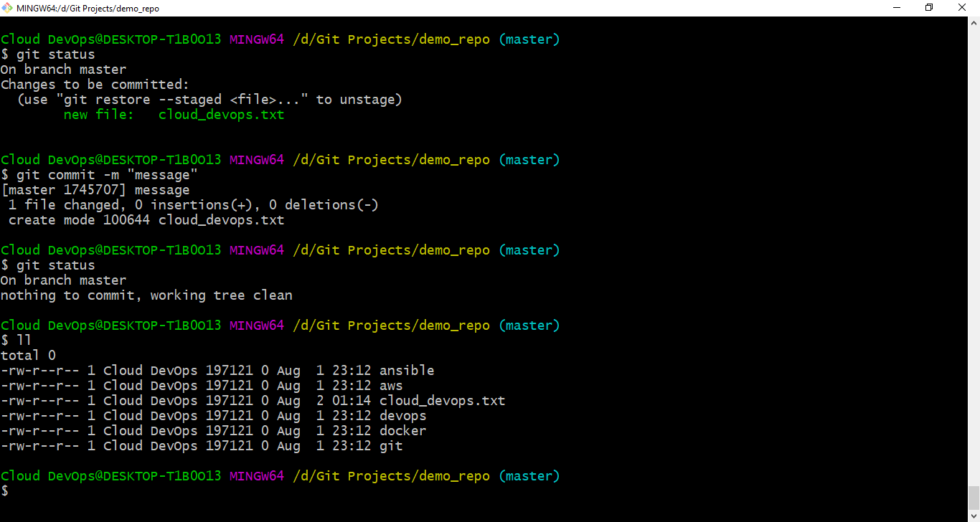
Task: Click the (master) branch indicator in the last prompt
Action: [x=529, y=475]
